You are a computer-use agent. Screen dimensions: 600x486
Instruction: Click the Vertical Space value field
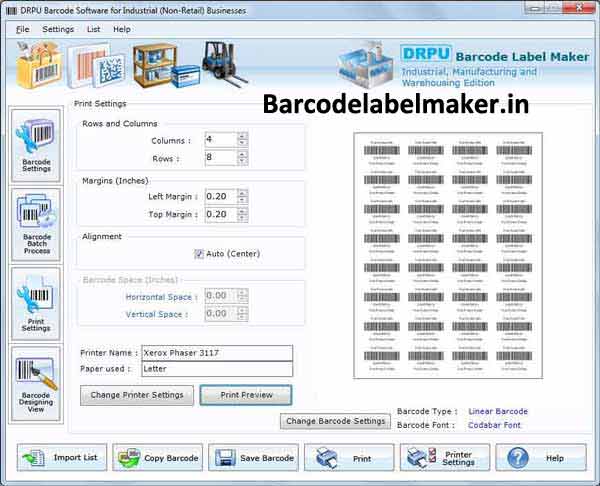(221, 314)
